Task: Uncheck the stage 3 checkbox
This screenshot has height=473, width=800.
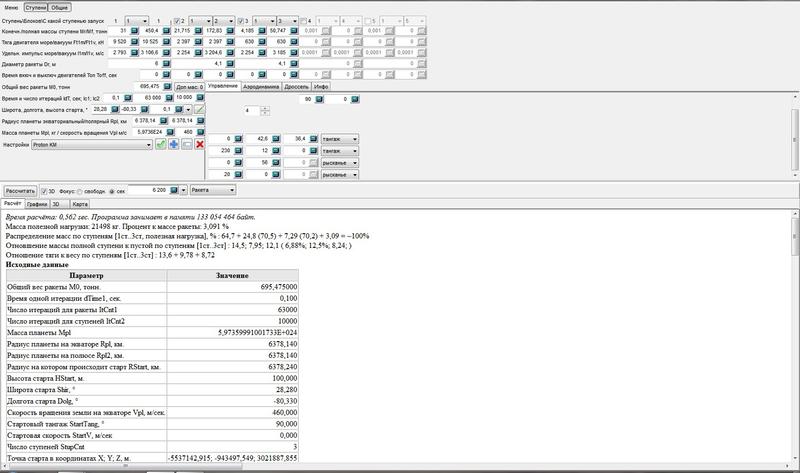Action: point(241,21)
